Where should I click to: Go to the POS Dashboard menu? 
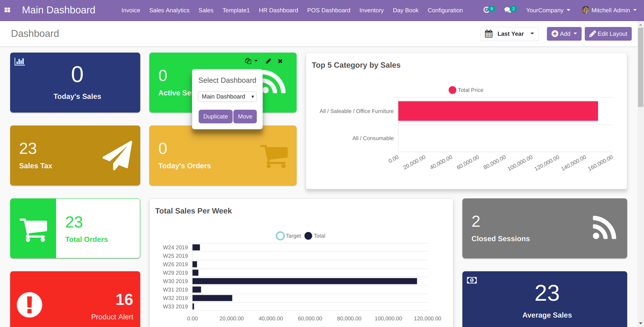point(328,10)
